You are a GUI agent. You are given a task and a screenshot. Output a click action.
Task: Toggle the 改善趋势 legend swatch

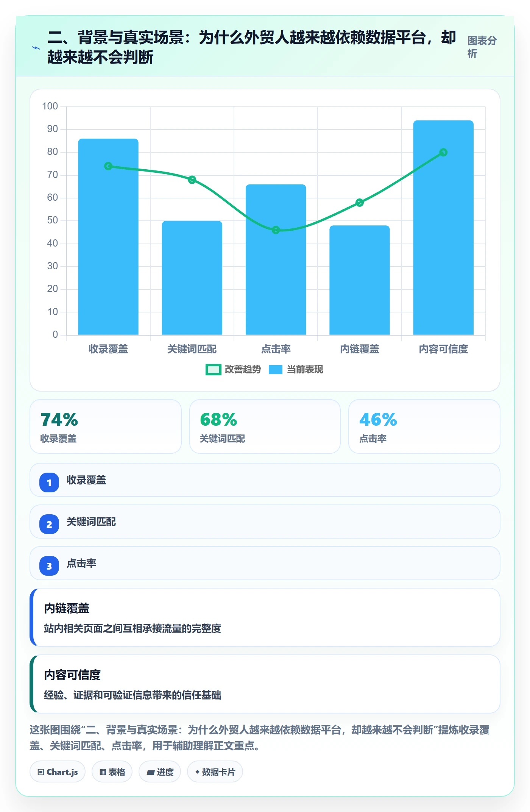pos(213,370)
